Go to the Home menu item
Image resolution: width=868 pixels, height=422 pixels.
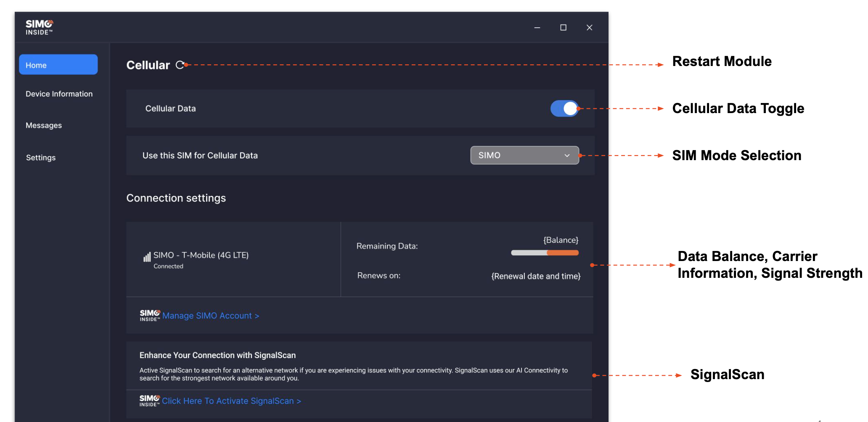click(58, 65)
